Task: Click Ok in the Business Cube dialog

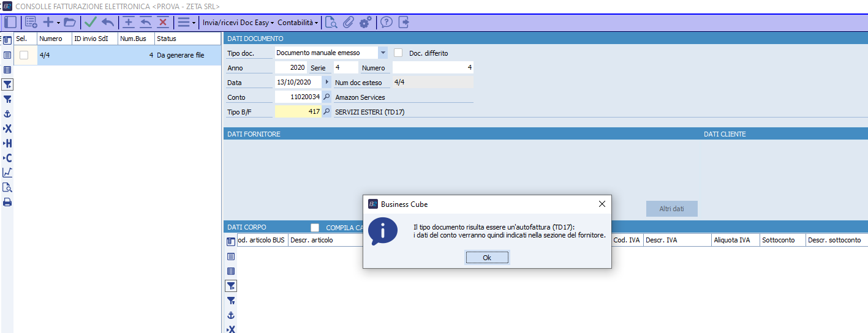Action: click(487, 258)
